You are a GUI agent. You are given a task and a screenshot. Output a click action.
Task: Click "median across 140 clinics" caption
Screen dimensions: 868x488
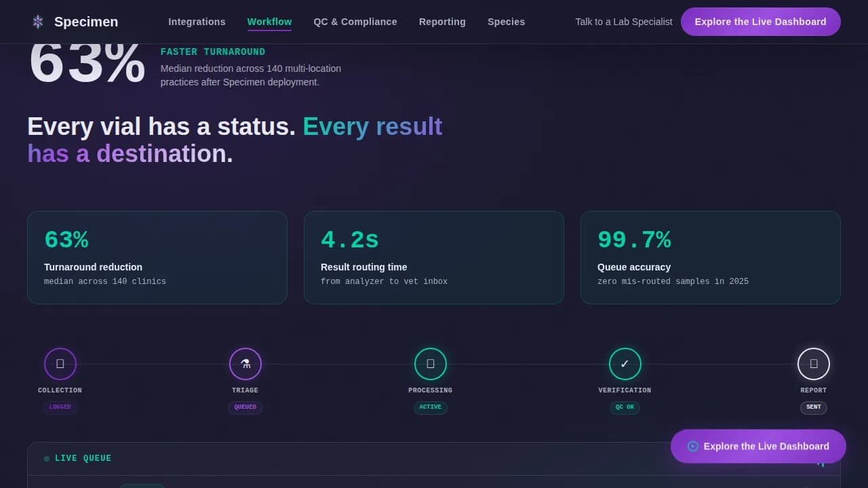pyautogui.click(x=105, y=281)
